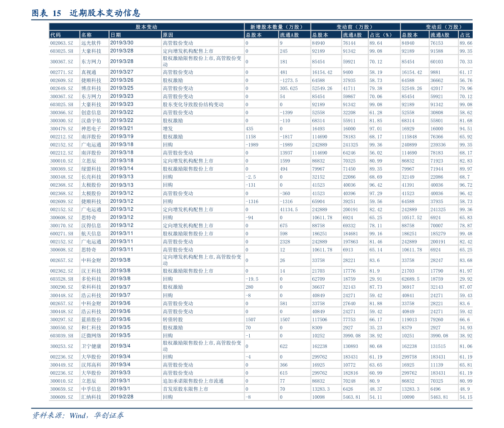Select the 变动前（万股） section header
This screenshot has height=428, width=504.
pyautogui.click(x=355, y=26)
